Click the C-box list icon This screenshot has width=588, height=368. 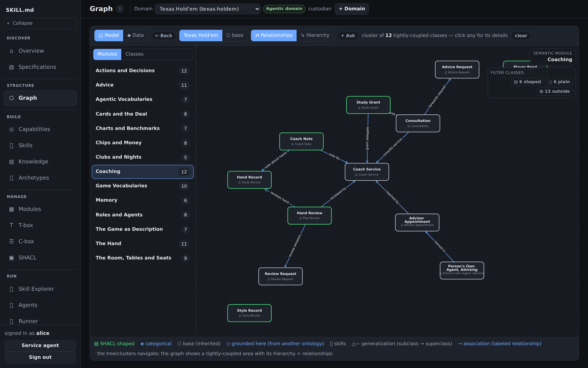[11, 241]
